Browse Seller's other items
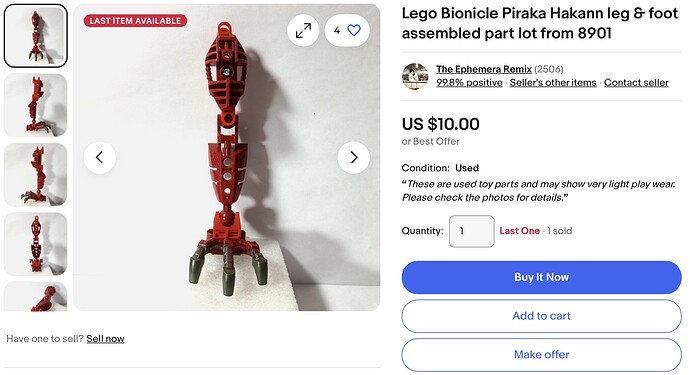 point(553,83)
